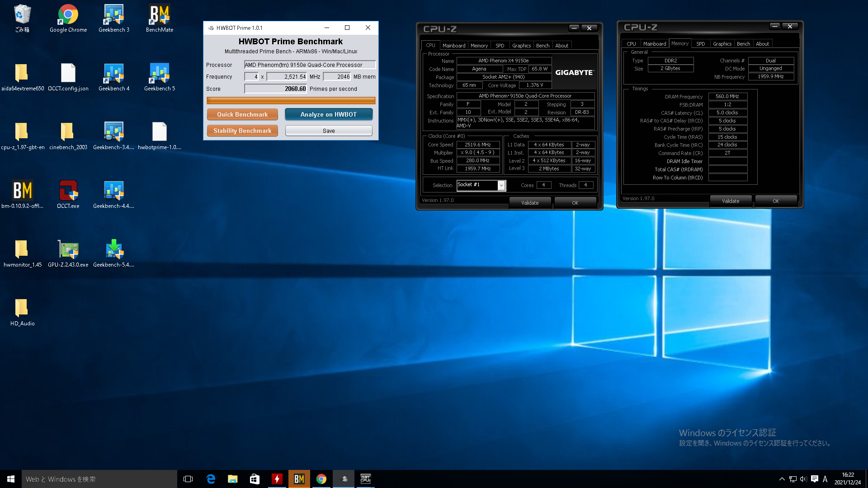Open BenchMate from the taskbar
The height and width of the screenshot is (488, 868).
[299, 479]
